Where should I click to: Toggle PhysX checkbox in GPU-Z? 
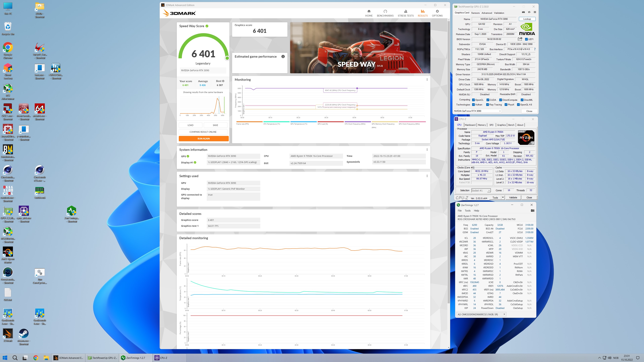pyautogui.click(x=506, y=105)
